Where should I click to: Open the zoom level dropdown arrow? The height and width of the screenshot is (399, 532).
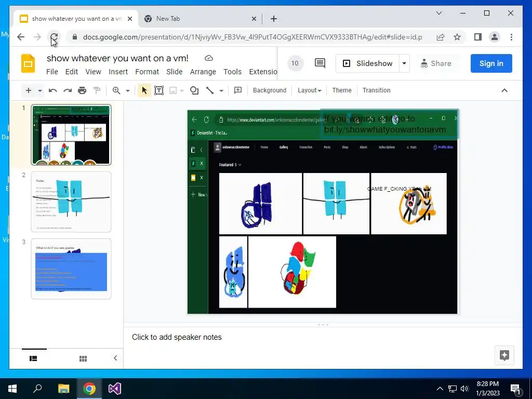[128, 90]
